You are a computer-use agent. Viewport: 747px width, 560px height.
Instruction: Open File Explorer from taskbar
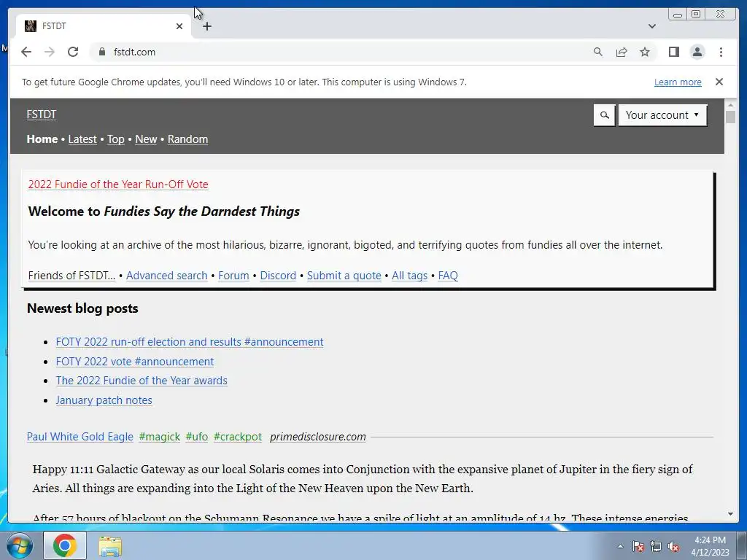(x=110, y=546)
